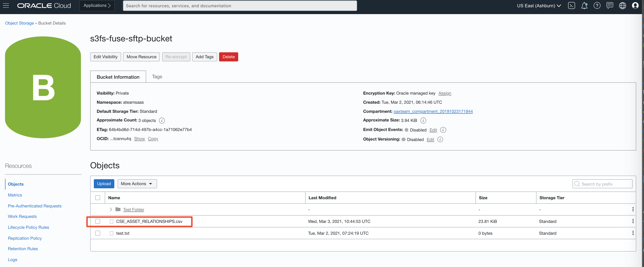This screenshot has height=267, width=644.
Task: Open the language globe icon
Action: click(x=623, y=5)
